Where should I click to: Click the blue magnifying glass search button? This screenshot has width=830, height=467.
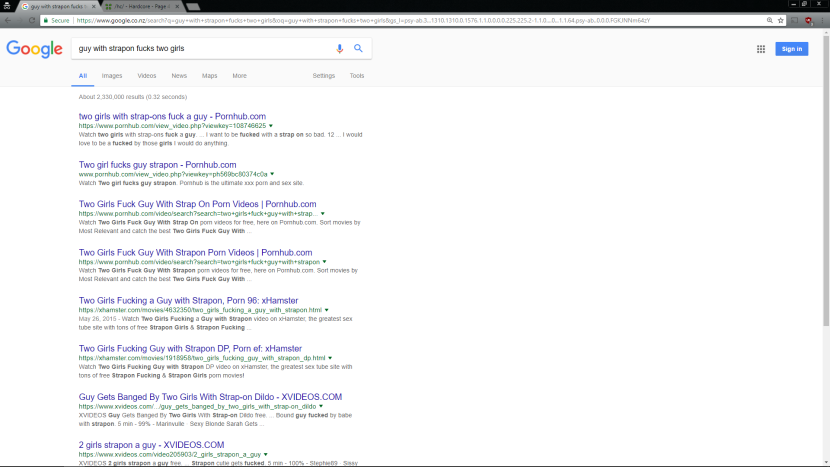tap(358, 48)
